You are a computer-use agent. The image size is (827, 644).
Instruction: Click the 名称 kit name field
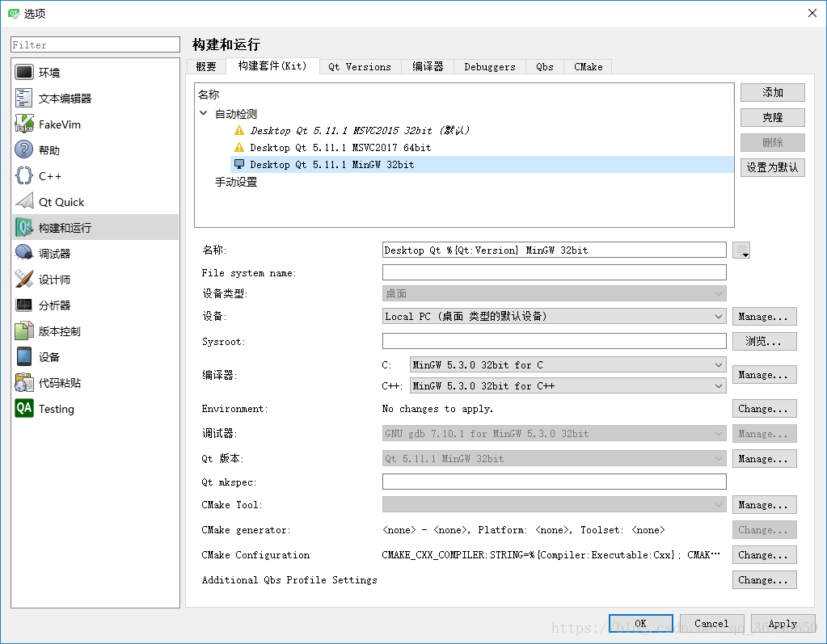click(554, 250)
